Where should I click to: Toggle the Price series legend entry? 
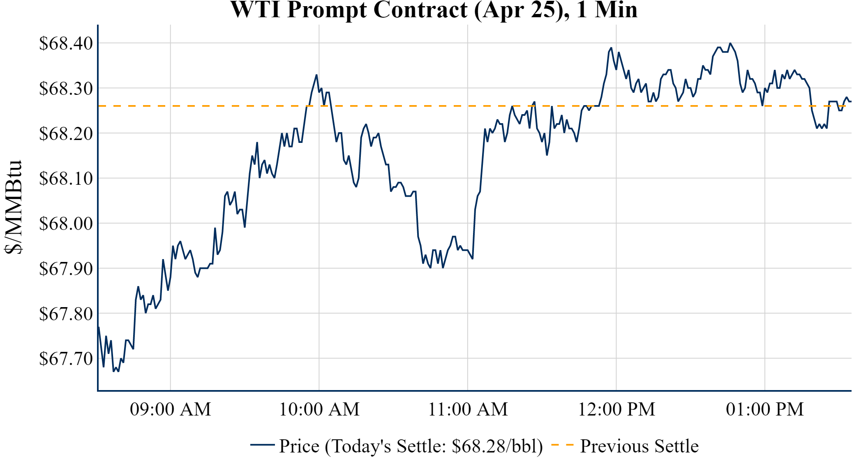(x=411, y=446)
